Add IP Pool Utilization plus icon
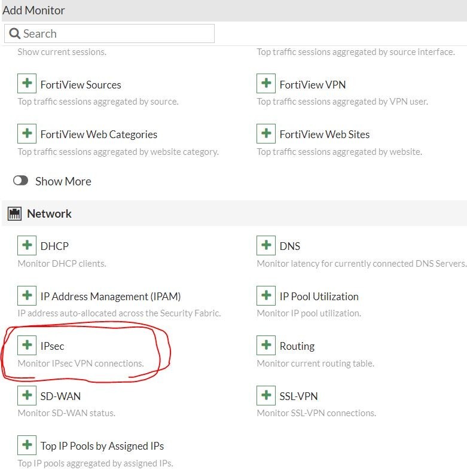 click(266, 295)
